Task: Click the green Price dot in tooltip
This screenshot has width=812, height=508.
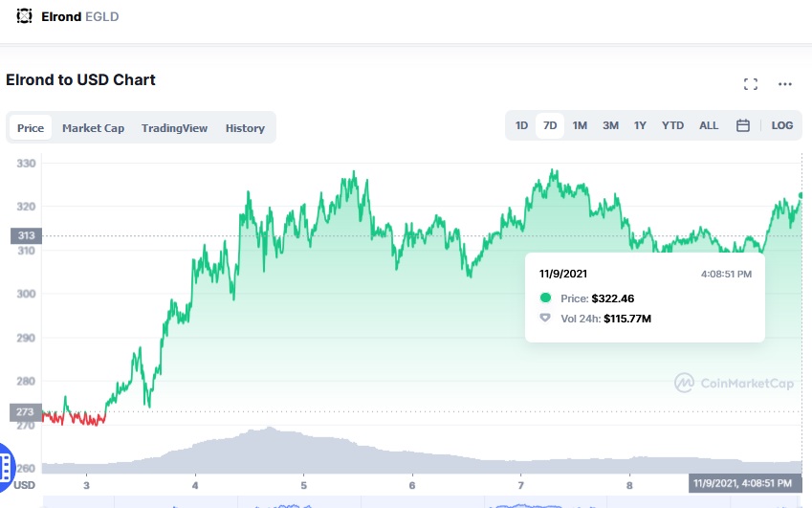Action: pos(545,298)
